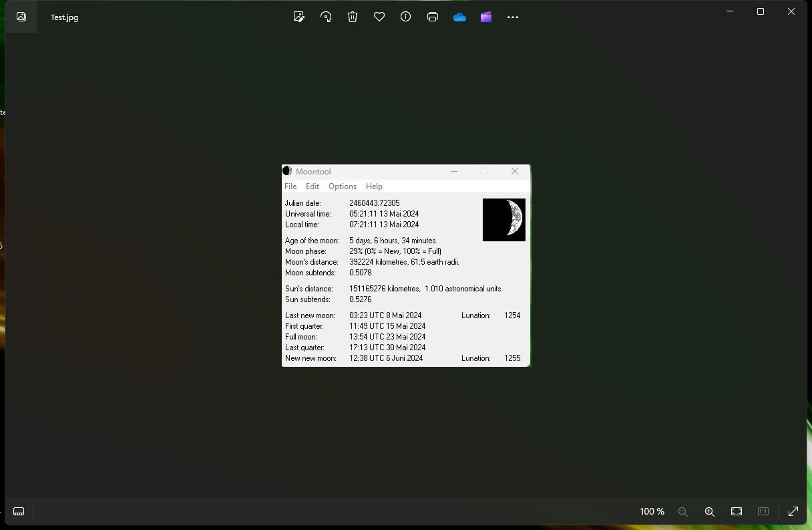
Task: Click the Full moon time '13:54 UTC 23 Mai 2024'
Action: click(387, 337)
